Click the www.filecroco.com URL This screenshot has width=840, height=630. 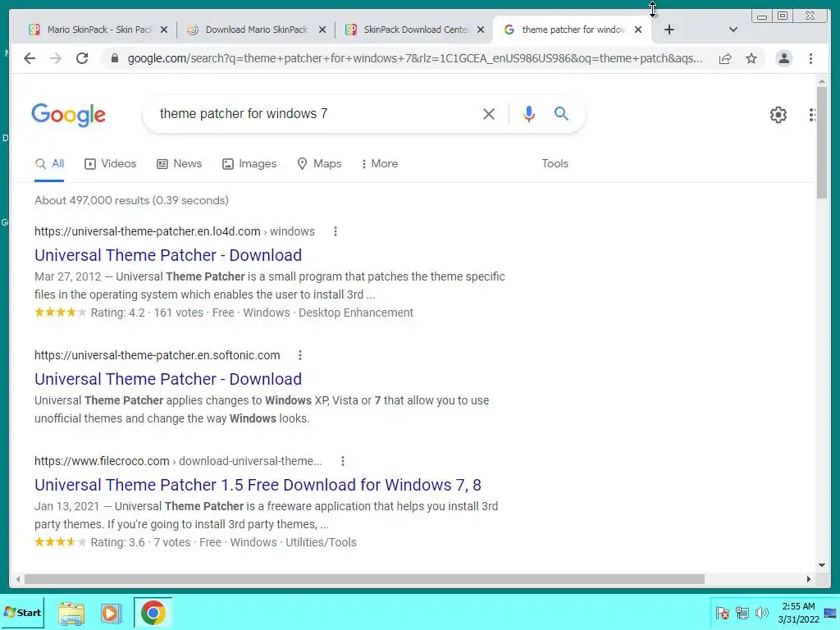click(x=102, y=461)
